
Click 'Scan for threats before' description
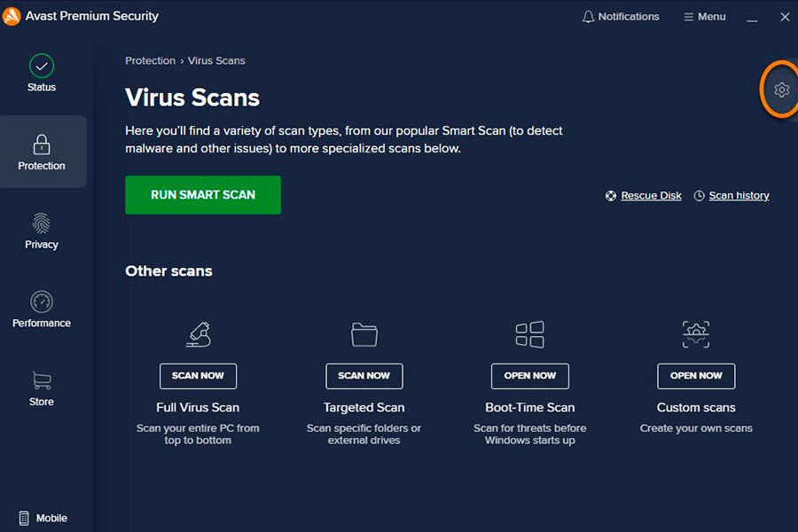[530, 434]
